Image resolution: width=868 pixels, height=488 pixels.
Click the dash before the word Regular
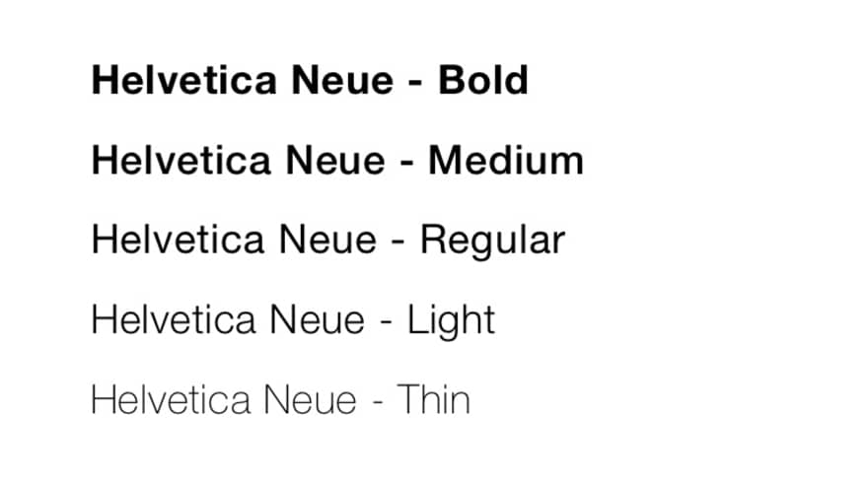(x=398, y=244)
